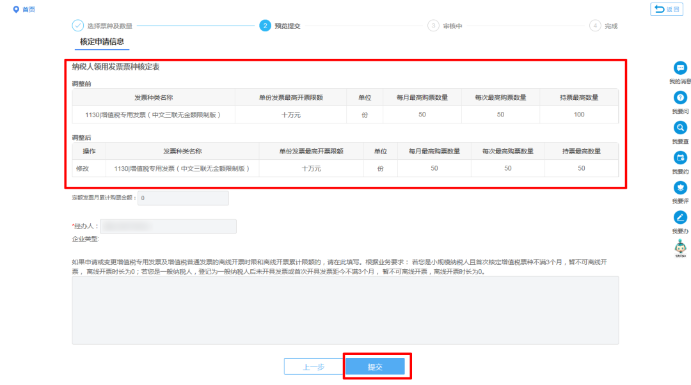The width and height of the screenshot is (691, 385).
Task: Open 我要评 rating icon in sidebar
Action: coord(680,188)
